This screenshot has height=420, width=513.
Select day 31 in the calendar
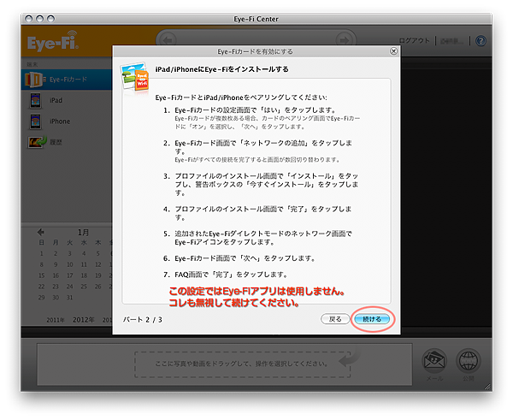coord(70,298)
